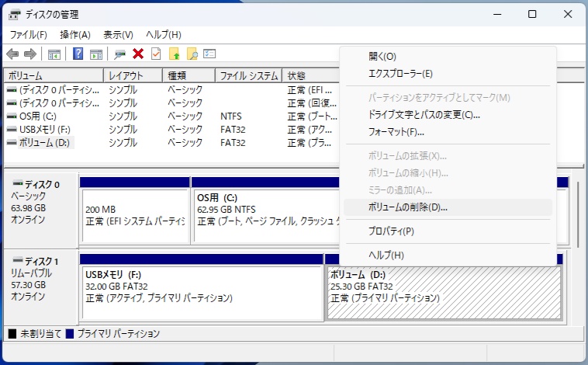Toggle the action pane toolbar icon
The height and width of the screenshot is (365, 588).
[x=96, y=54]
